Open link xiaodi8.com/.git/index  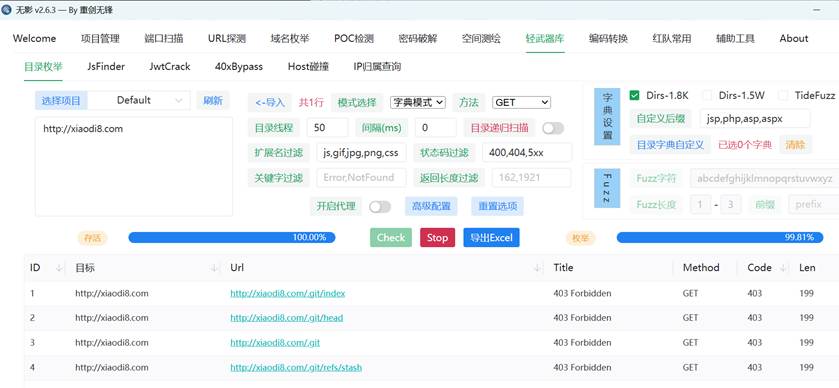tap(288, 293)
